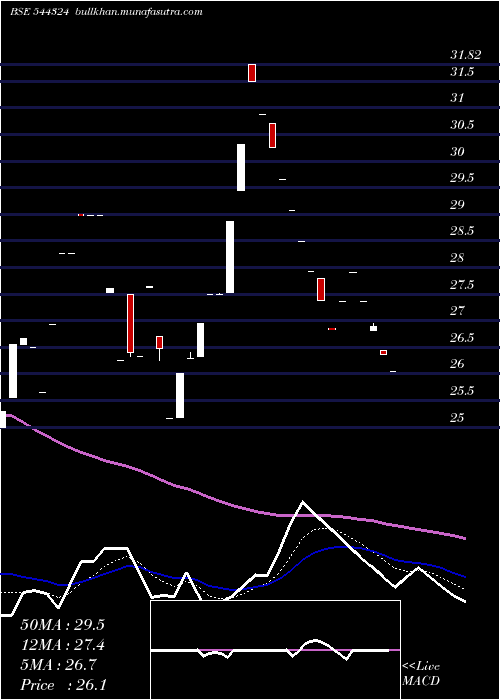Click the 29.5 price axis label

(462, 178)
